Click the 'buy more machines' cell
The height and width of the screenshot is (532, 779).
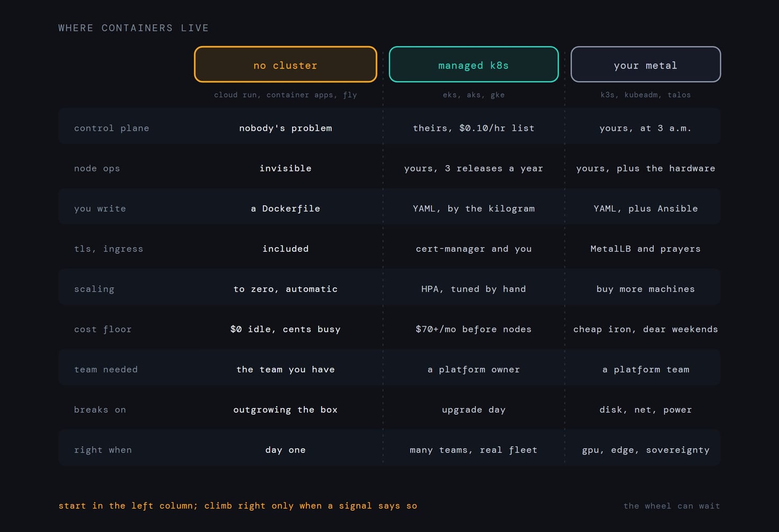coord(646,289)
